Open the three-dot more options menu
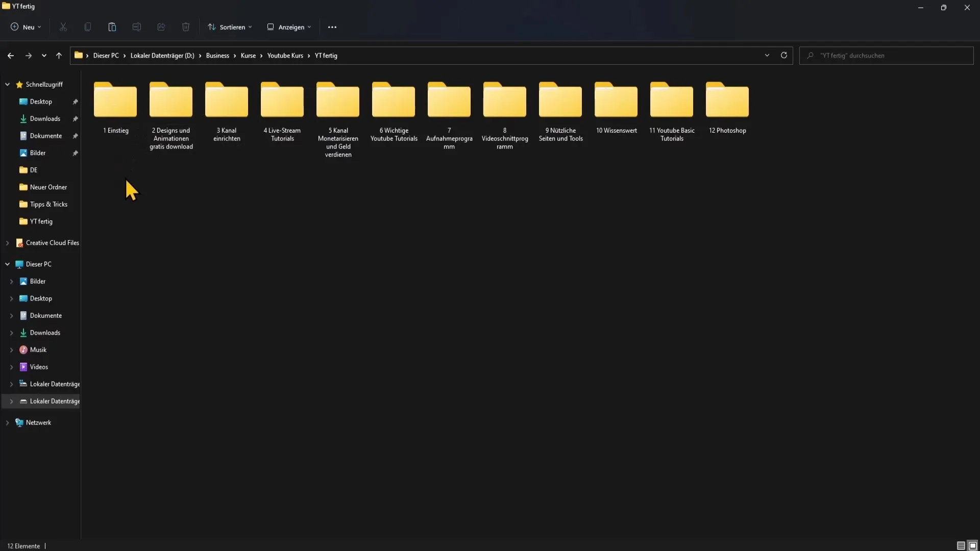The width and height of the screenshot is (980, 551). pyautogui.click(x=332, y=27)
